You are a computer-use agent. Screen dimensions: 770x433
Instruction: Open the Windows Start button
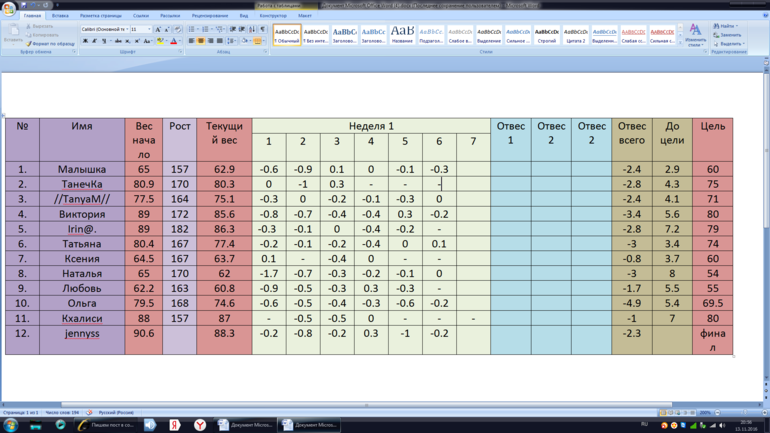tap(11, 425)
